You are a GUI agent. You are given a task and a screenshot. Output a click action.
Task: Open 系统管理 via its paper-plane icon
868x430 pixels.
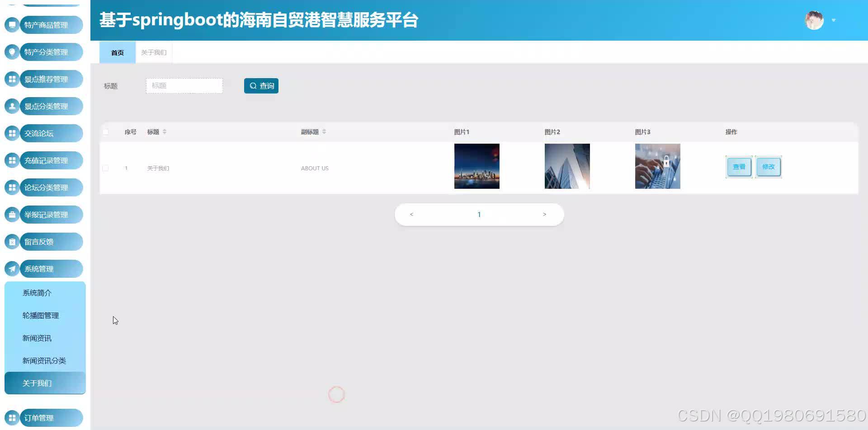(x=12, y=268)
